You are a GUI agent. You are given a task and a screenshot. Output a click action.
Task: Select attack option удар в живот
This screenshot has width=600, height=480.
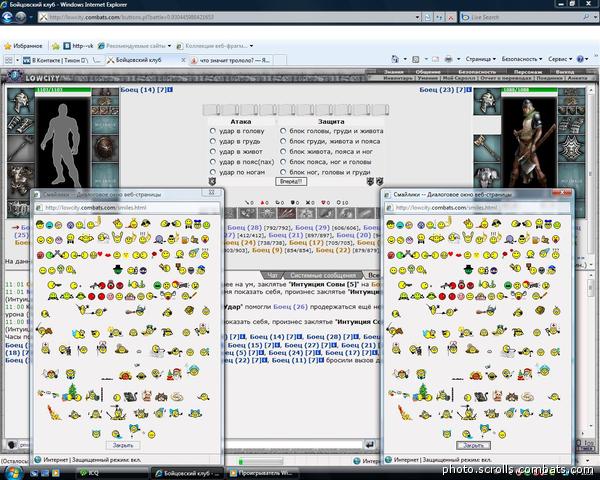tap(213, 152)
